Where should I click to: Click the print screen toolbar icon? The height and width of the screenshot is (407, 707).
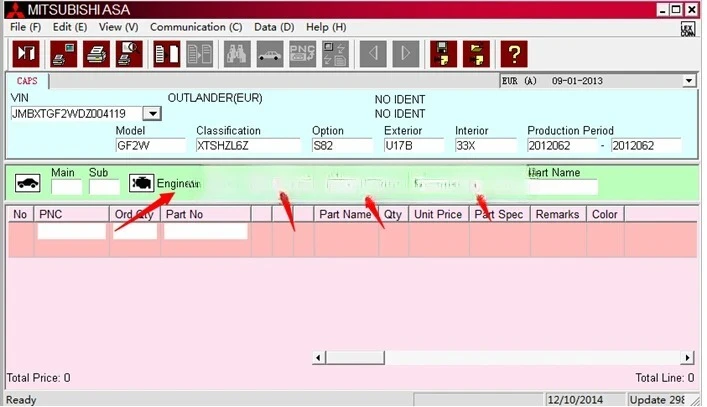(x=63, y=54)
